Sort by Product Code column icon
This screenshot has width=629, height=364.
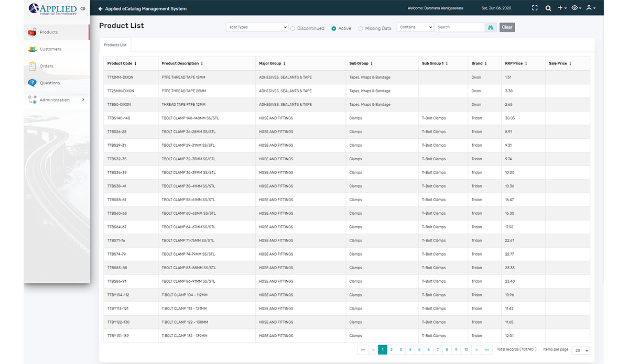136,63
